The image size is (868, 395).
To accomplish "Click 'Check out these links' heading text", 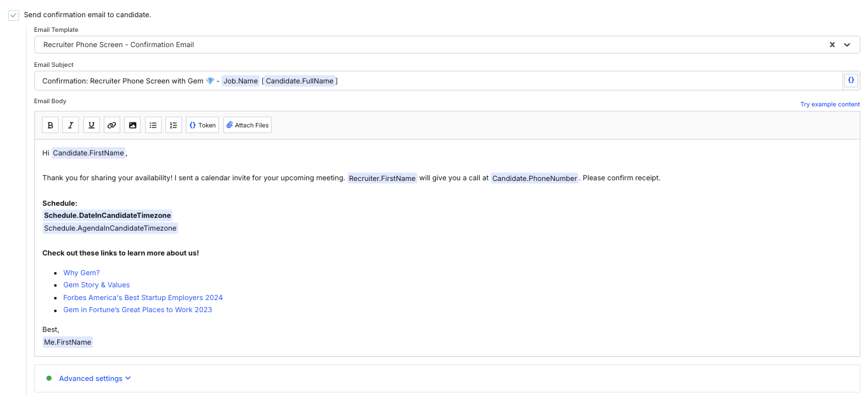I will 121,253.
